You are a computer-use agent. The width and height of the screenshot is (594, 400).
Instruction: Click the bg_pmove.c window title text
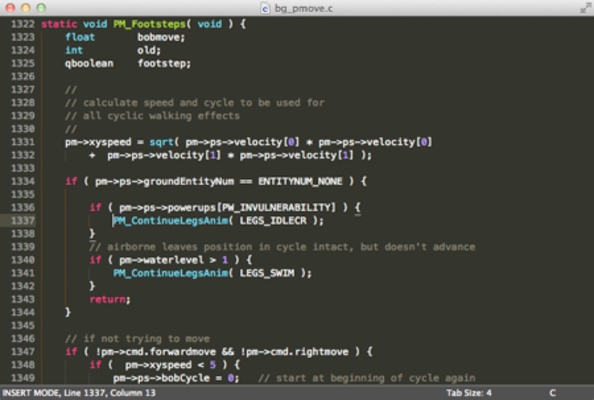pos(303,8)
